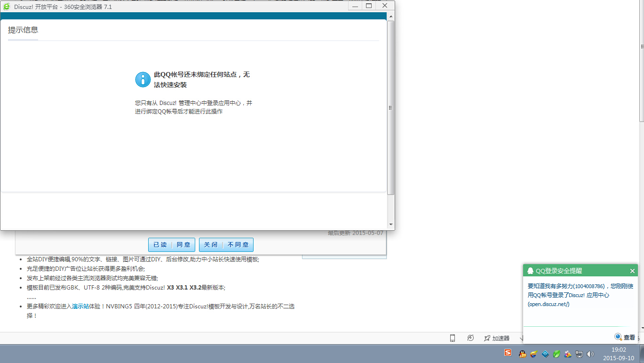
Task: Click the 最后更新 2015-05-07 text
Action: pyautogui.click(x=356, y=233)
